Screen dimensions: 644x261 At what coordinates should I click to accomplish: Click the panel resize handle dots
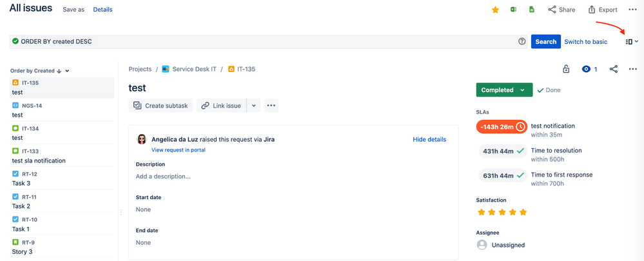121,212
